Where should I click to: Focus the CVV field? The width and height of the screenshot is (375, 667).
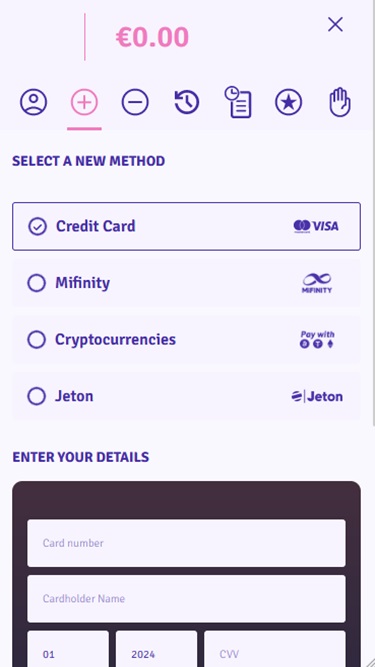coord(275,649)
